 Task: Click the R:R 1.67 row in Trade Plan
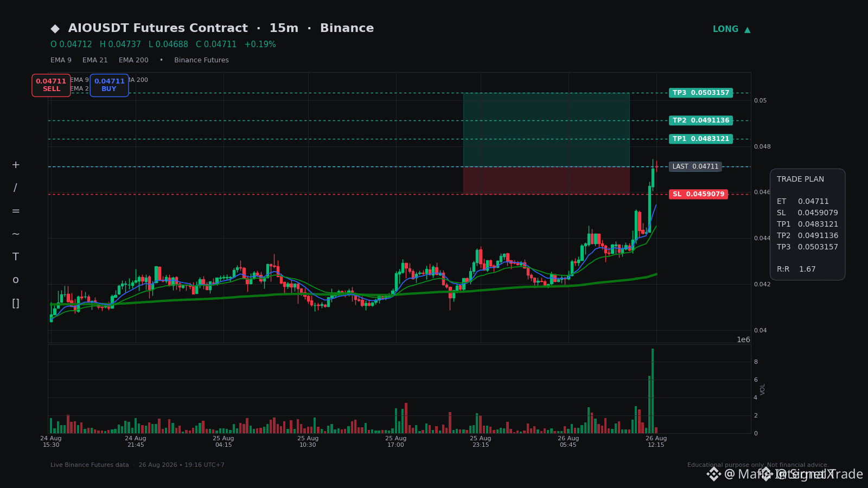point(796,269)
